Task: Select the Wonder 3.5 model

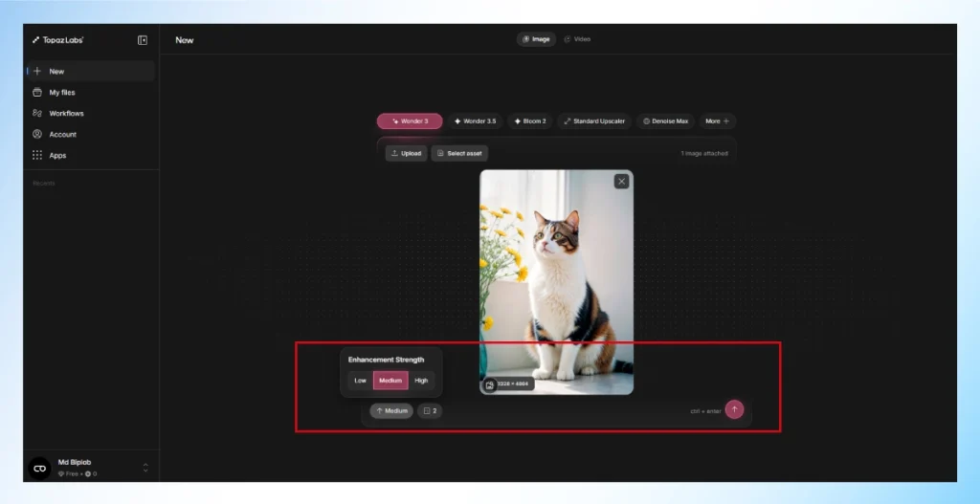Action: (x=475, y=121)
